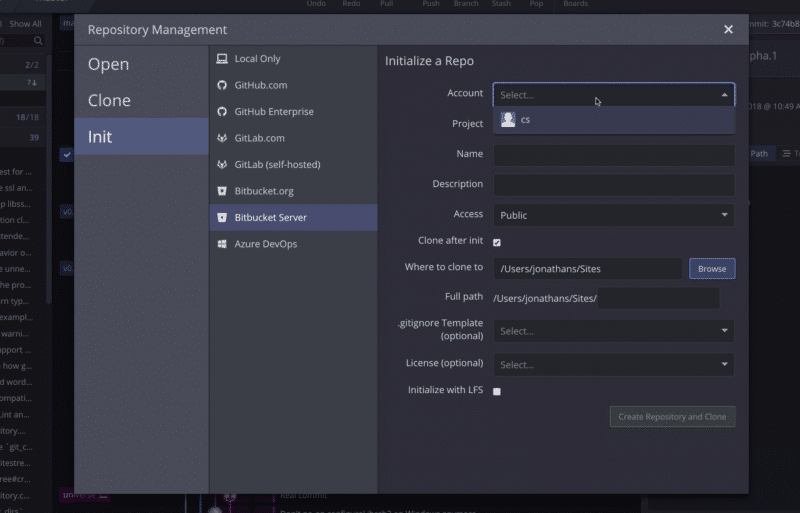Click the 2/2 sidebar count row
This screenshot has width=800, height=513.
click(x=23, y=65)
